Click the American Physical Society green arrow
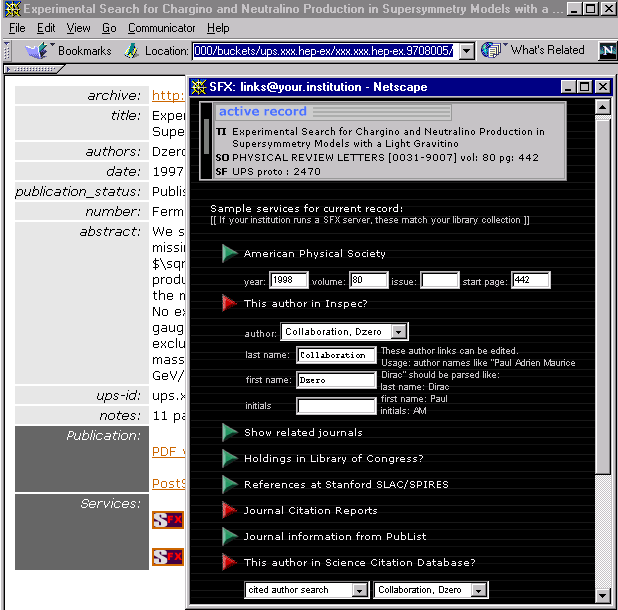The width and height of the screenshot is (618, 610). coord(229,253)
